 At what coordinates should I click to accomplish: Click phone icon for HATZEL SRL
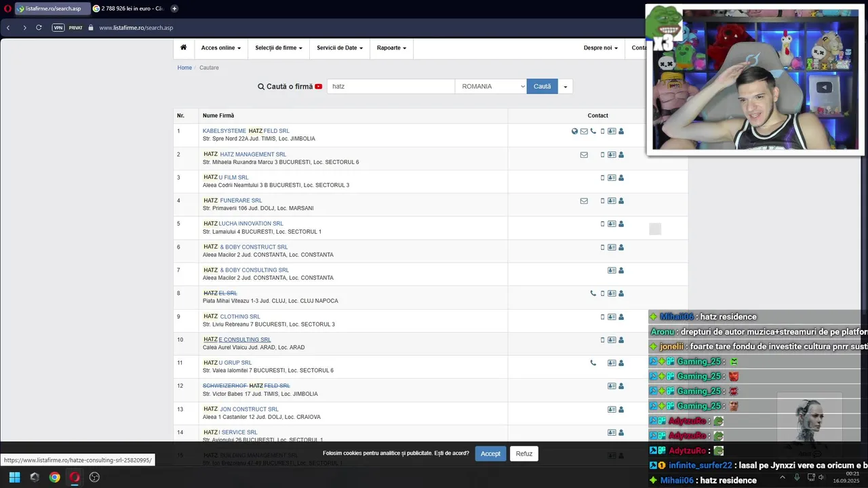[593, 293]
